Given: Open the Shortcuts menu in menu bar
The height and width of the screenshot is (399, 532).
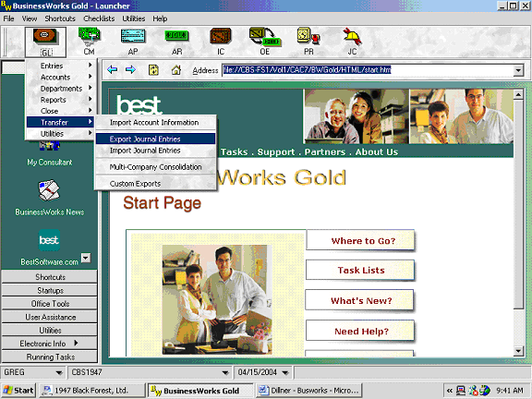Looking at the screenshot, I should click(60, 18).
